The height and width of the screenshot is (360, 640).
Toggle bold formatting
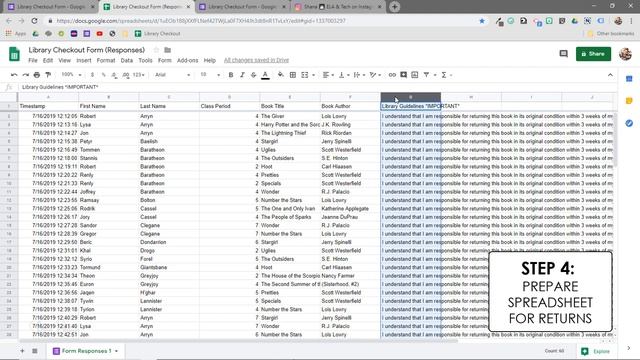(231, 75)
